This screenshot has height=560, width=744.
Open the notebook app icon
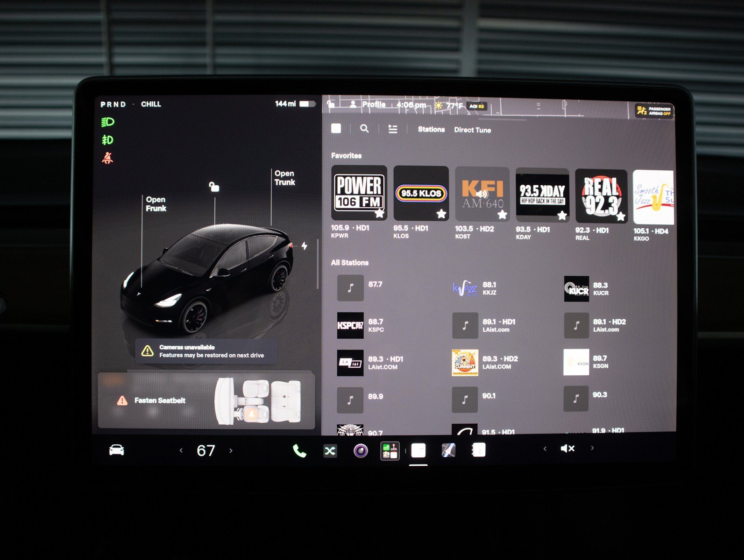[x=479, y=450]
